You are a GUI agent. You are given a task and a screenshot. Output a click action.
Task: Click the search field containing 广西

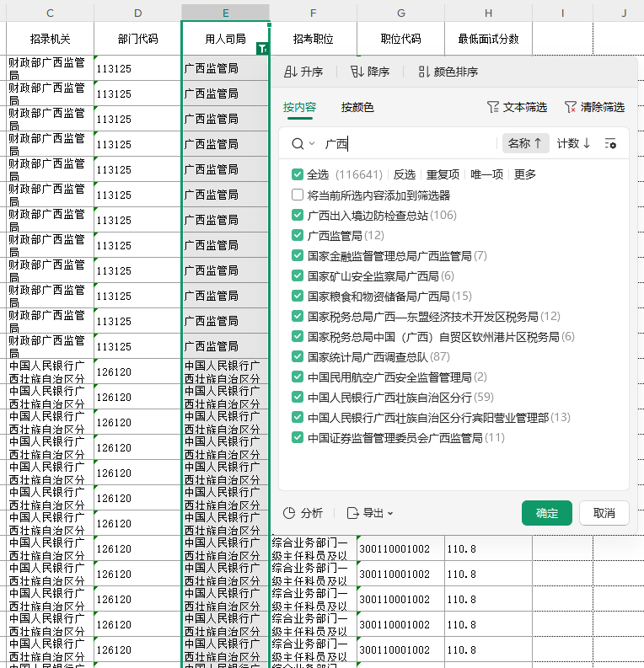[407, 144]
